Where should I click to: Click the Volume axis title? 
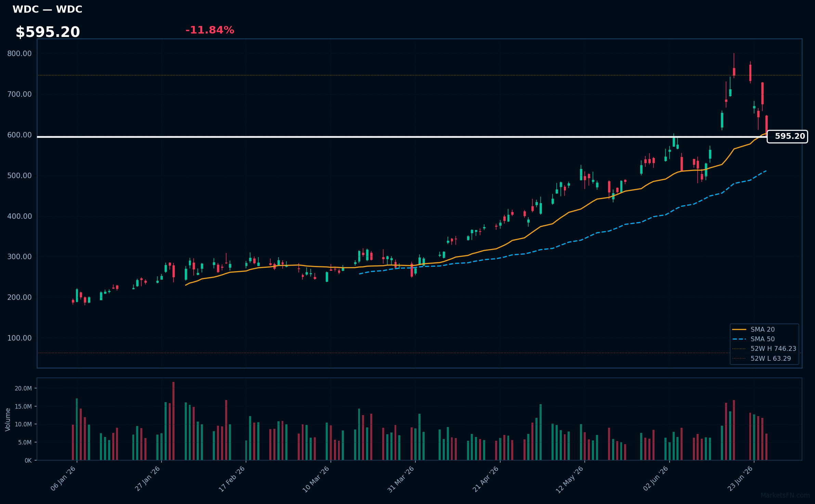tap(8, 420)
